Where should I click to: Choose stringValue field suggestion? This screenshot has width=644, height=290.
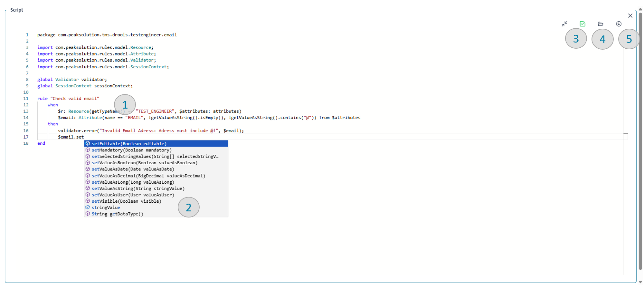[156, 208]
